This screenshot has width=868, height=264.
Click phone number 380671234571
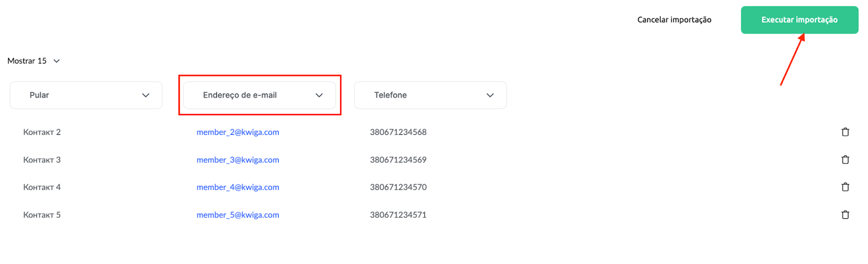tap(398, 215)
